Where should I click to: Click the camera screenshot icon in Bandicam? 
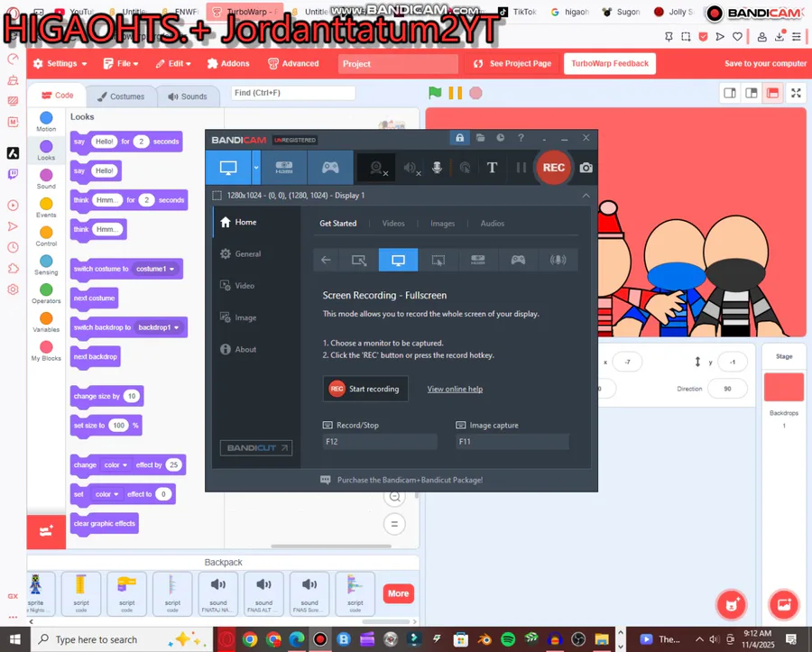tap(586, 168)
